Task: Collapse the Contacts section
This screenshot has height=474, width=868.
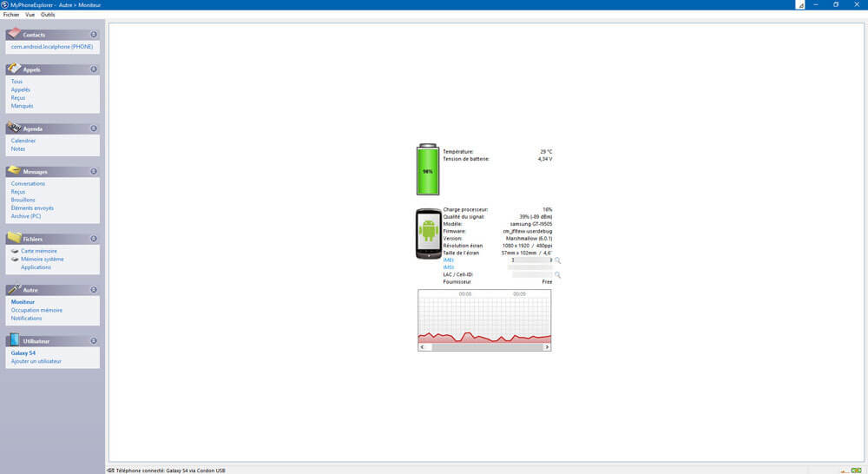Action: (x=94, y=35)
